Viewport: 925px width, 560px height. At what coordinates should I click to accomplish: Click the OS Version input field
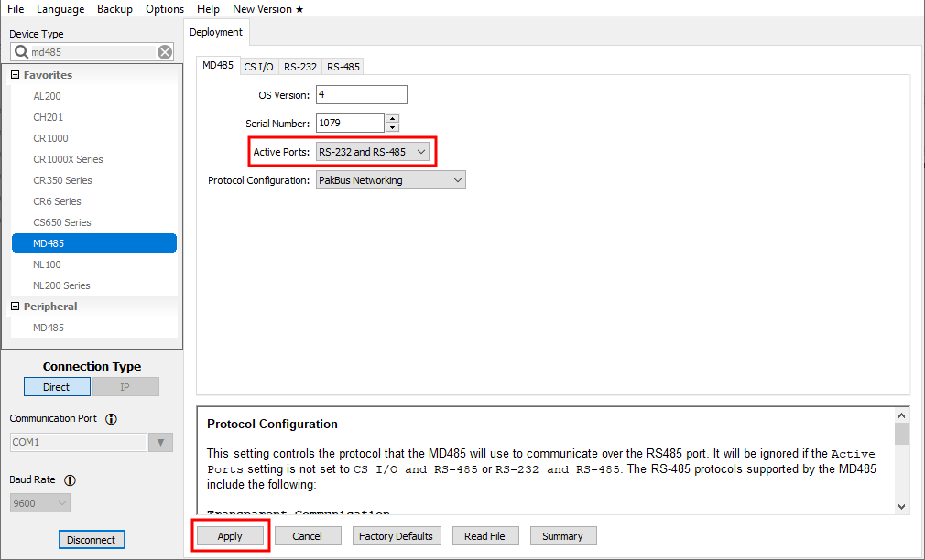(361, 95)
